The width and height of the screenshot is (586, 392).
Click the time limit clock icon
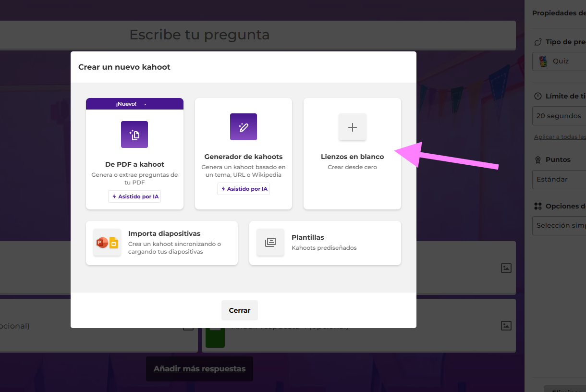point(538,96)
